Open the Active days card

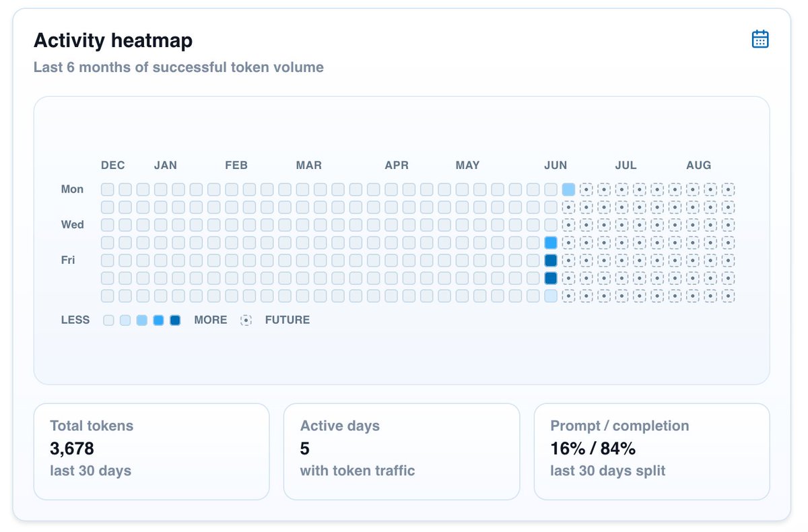[401, 451]
